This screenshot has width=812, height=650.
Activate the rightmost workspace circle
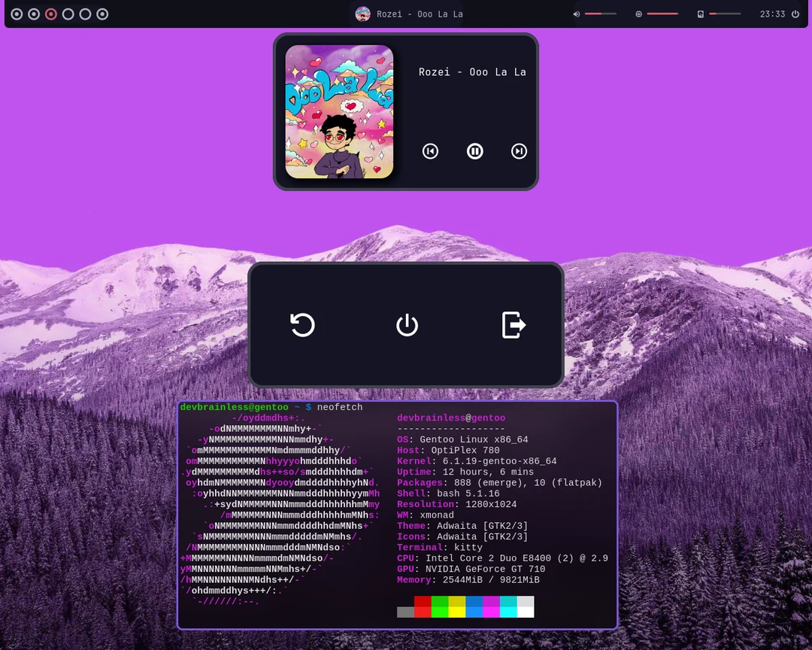pos(102,14)
